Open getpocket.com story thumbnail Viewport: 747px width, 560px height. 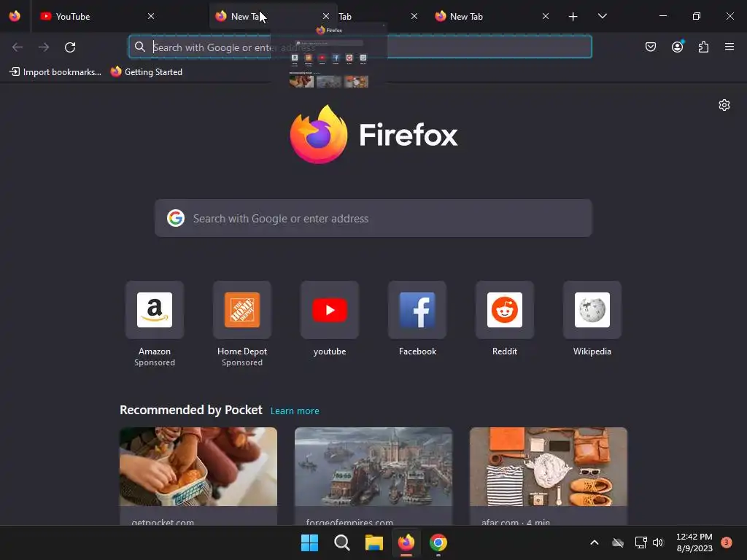coord(198,467)
